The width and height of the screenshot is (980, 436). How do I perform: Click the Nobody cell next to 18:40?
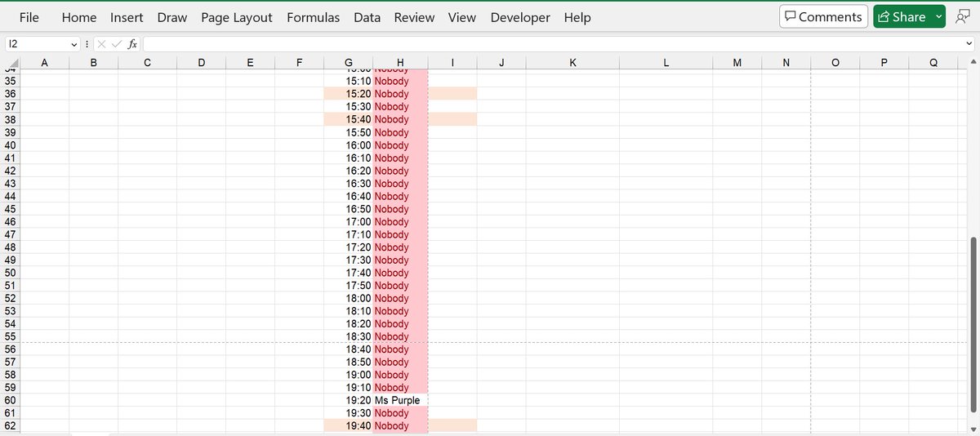point(400,349)
